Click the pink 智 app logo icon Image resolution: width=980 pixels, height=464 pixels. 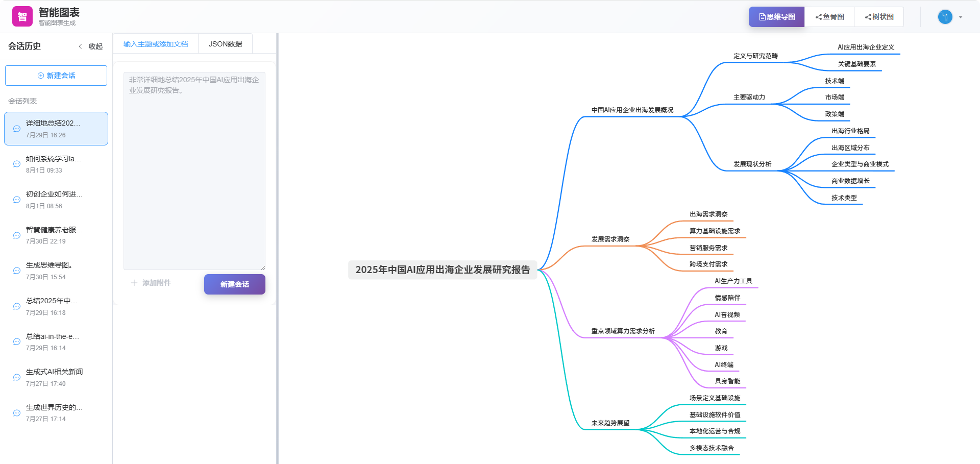click(x=22, y=16)
